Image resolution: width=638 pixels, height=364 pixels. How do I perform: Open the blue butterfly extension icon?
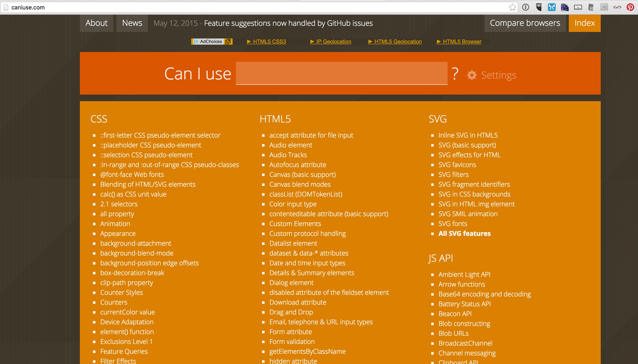point(552,7)
